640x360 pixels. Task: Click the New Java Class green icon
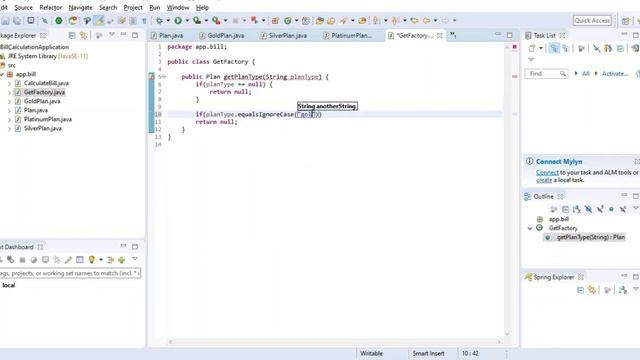coord(288,20)
